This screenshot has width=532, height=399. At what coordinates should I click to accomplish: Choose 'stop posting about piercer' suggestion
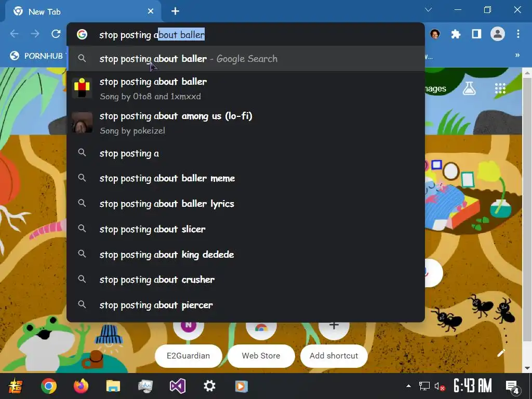pyautogui.click(x=246, y=305)
